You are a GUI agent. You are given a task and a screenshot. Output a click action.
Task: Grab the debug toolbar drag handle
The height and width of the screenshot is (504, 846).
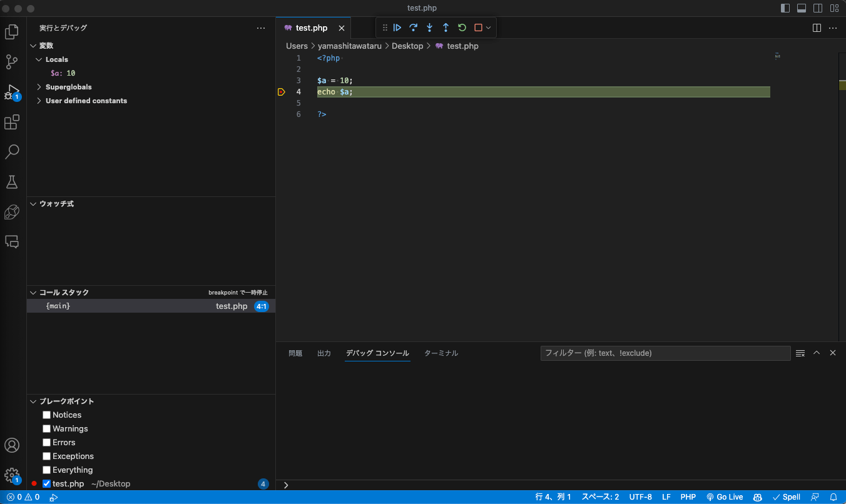[385, 28]
